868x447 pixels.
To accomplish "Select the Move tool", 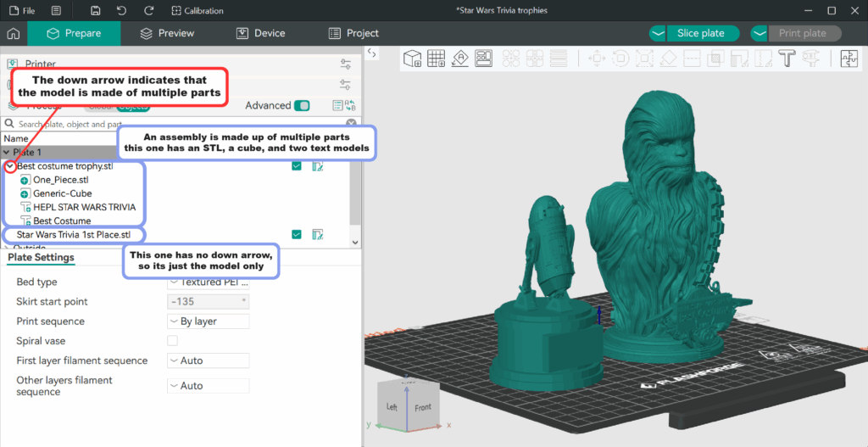I will [597, 59].
